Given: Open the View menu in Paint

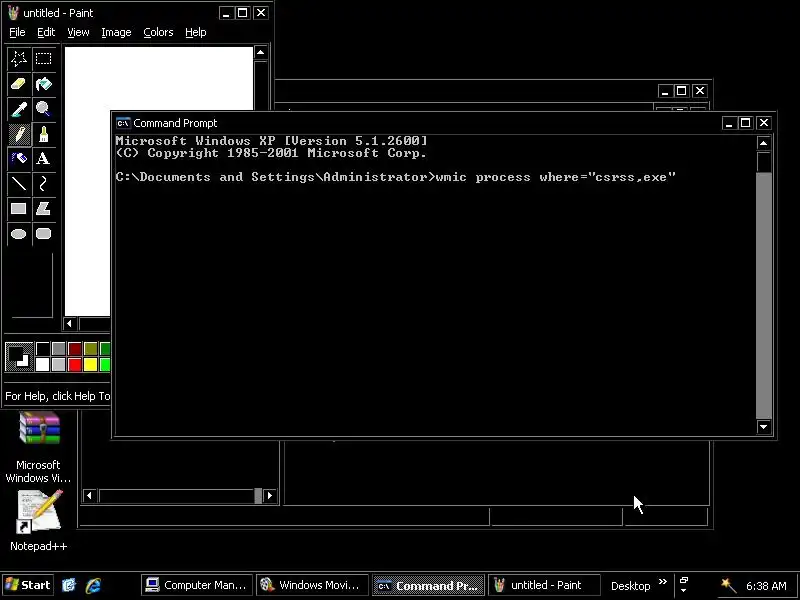Looking at the screenshot, I should coord(78,32).
